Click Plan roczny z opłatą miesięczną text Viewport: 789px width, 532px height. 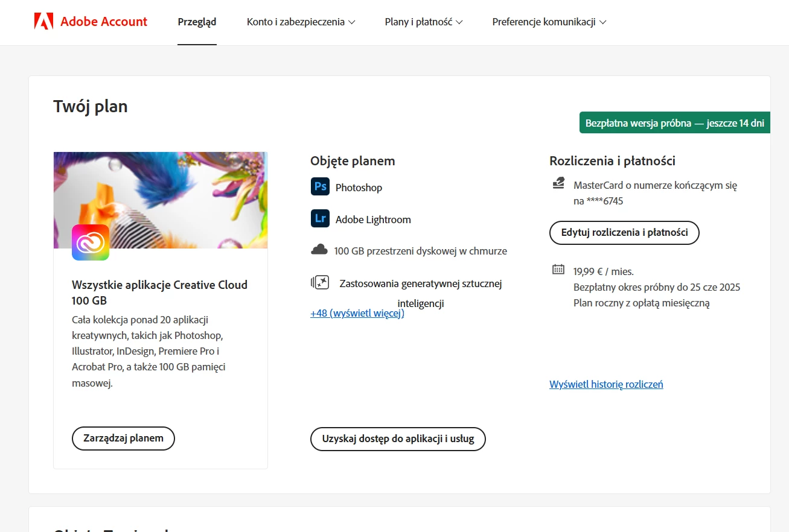point(642,303)
